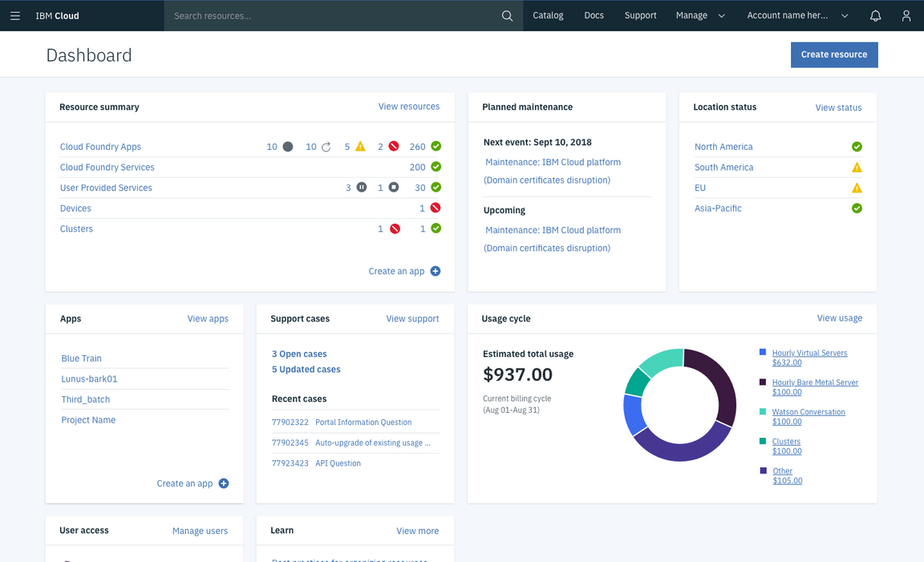Click the green check beside Asia-Pacific

click(857, 208)
